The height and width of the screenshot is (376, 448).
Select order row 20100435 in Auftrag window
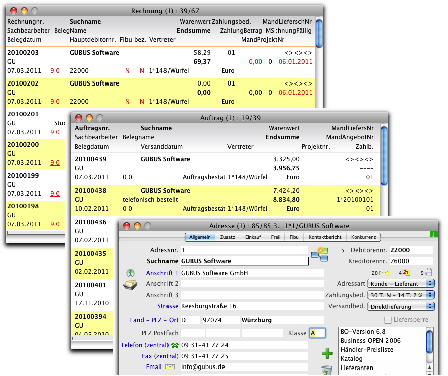[93, 263]
